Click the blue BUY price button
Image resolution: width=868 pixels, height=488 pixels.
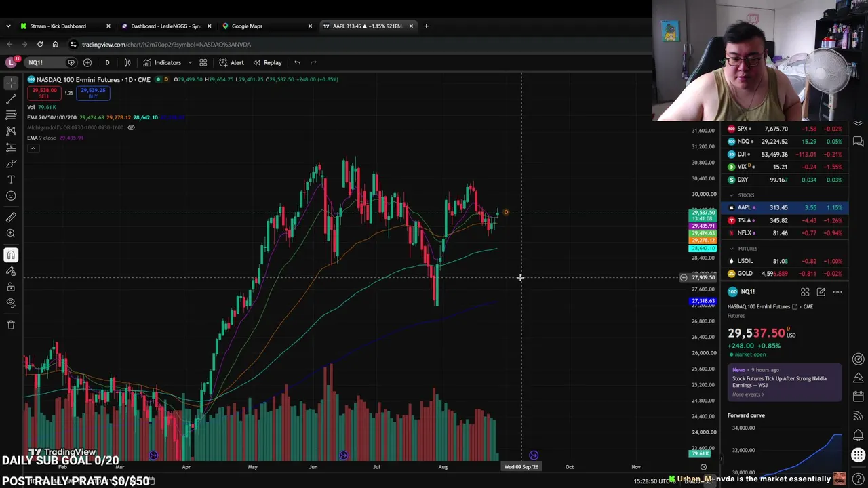(x=93, y=93)
